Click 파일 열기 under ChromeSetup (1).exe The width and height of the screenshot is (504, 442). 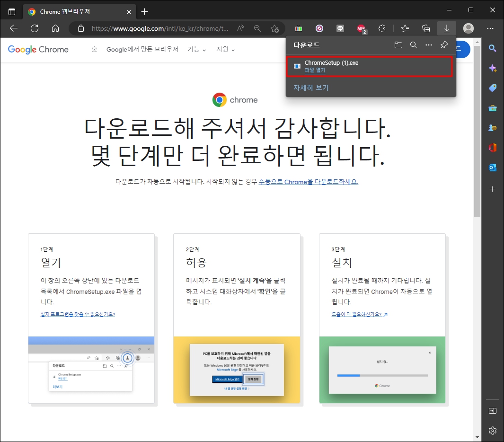tap(315, 70)
